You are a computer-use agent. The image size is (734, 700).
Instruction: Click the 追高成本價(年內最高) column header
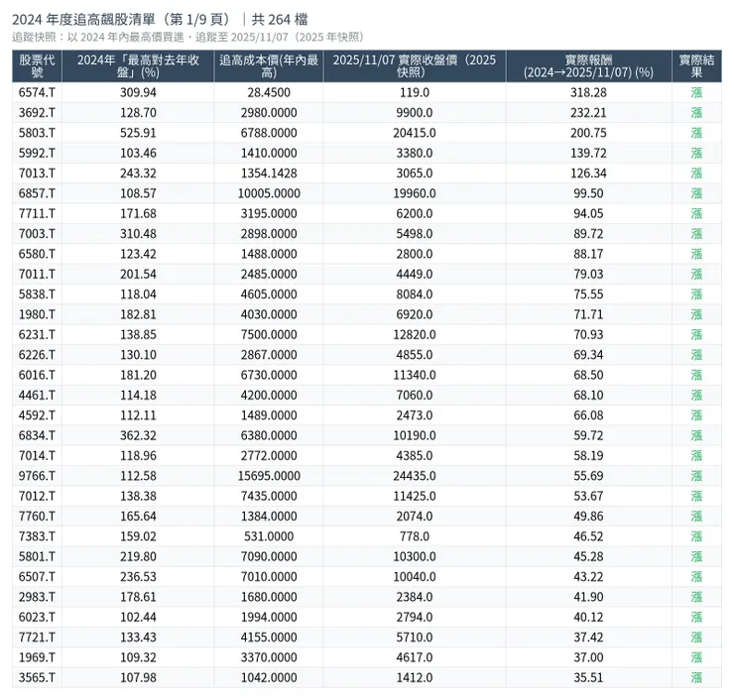click(269, 66)
